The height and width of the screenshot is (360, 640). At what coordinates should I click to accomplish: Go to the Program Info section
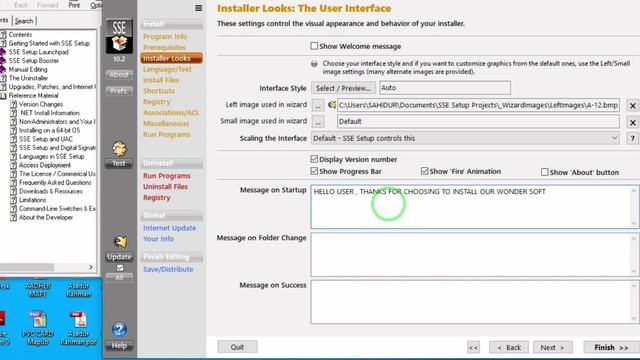click(165, 36)
